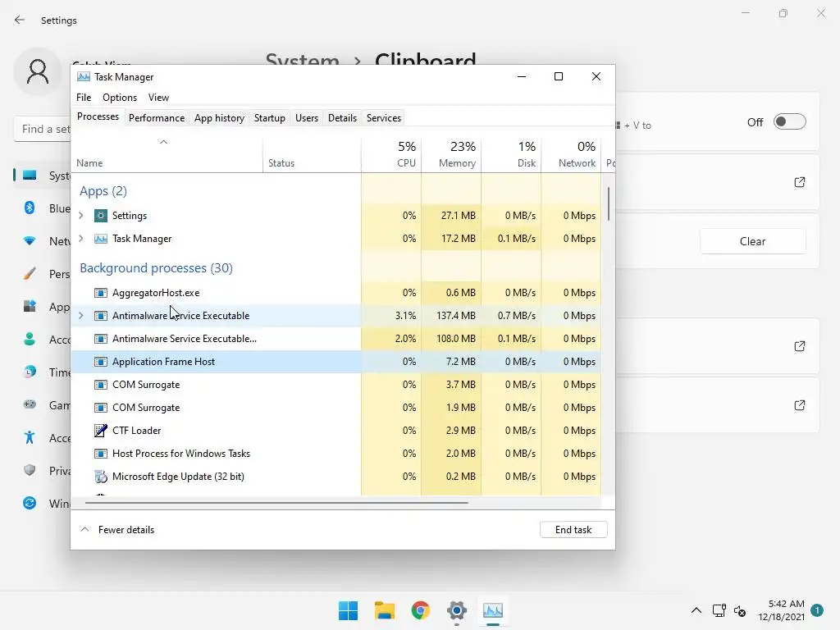Viewport: 840px width, 630px height.
Task: Select the truncated Antimalware Service Executable... row
Action: click(x=336, y=339)
